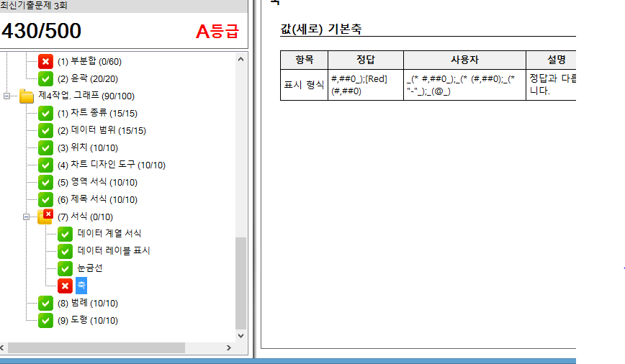Collapse the 제4작업. 그래프 tree node
Viewport: 625px width, 364px height.
6,96
